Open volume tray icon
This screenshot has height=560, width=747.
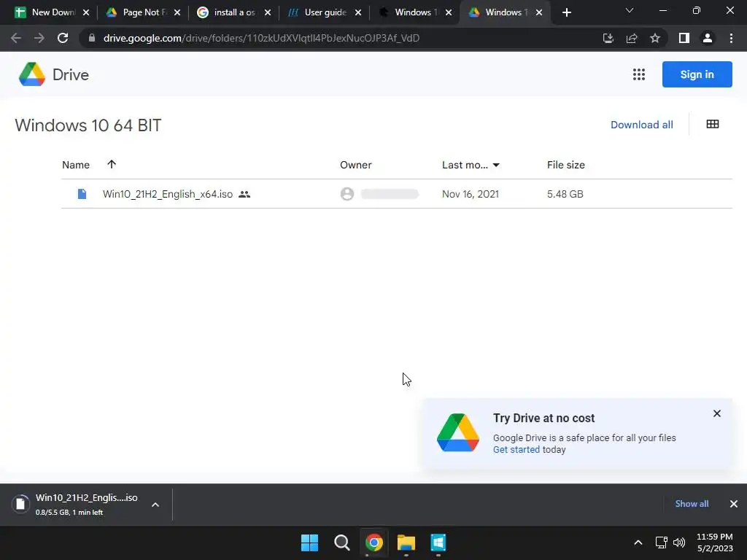[x=679, y=542]
